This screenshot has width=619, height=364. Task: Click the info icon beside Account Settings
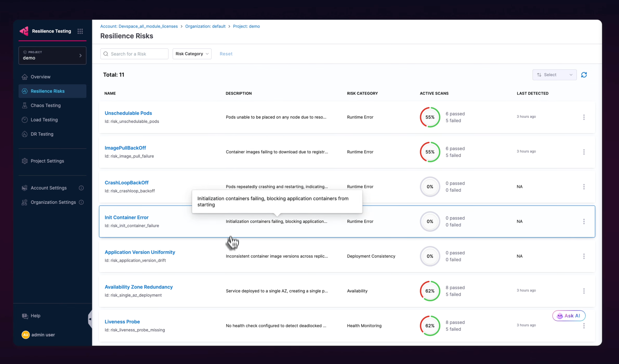point(81,188)
